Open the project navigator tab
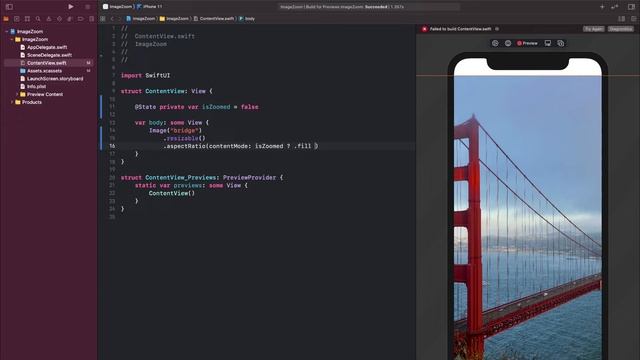The height and width of the screenshot is (360, 640). pos(6,19)
